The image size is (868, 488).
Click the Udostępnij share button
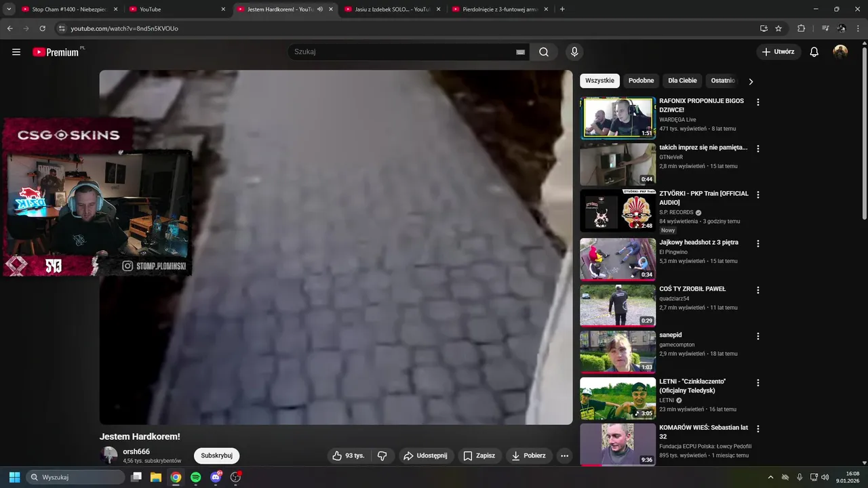pyautogui.click(x=426, y=456)
